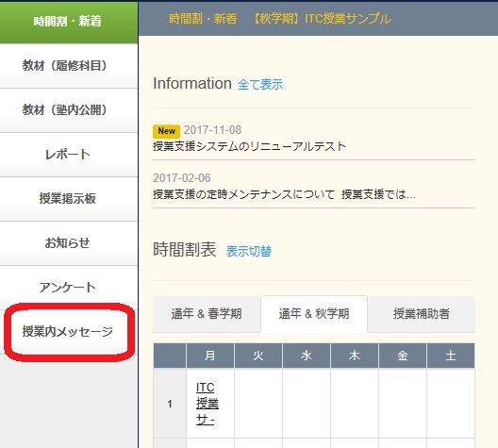The image size is (498, 448).
Task: Click the yellow New badge
Action: point(166,131)
